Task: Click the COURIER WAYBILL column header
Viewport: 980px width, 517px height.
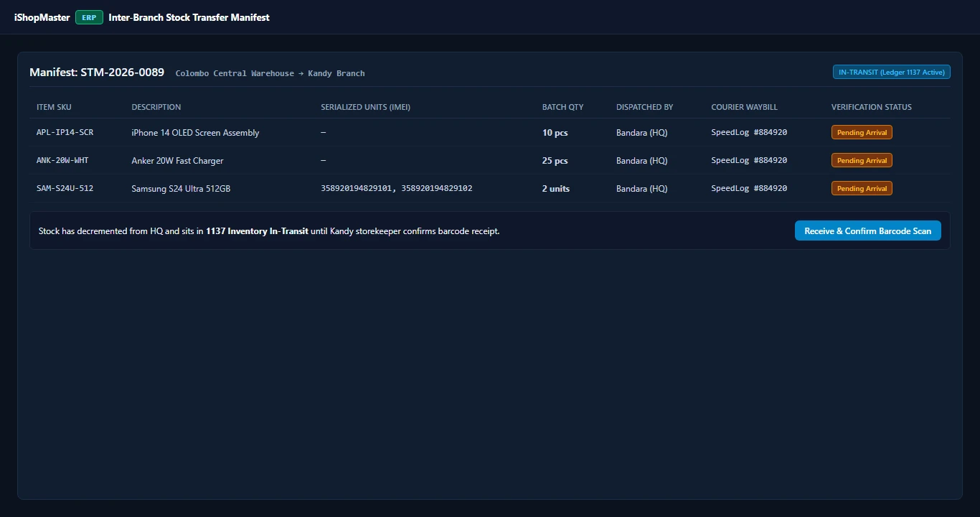Action: click(x=745, y=107)
